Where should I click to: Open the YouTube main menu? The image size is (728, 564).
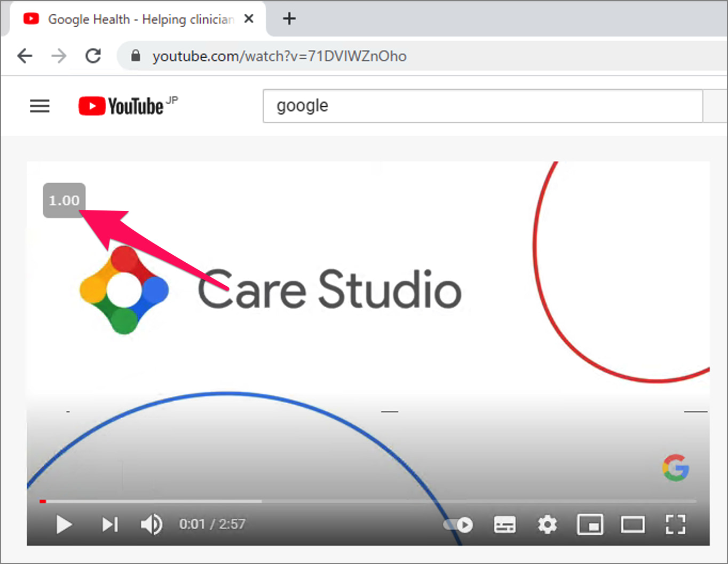39,106
